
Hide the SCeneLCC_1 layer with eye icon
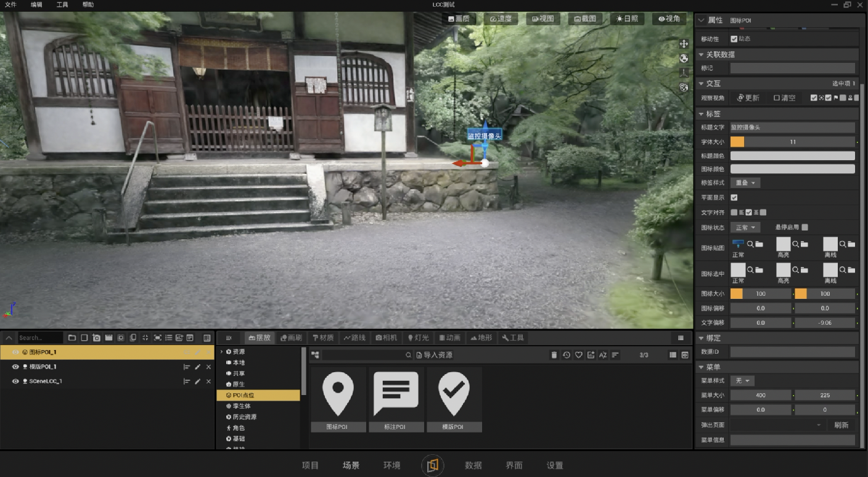tap(15, 381)
